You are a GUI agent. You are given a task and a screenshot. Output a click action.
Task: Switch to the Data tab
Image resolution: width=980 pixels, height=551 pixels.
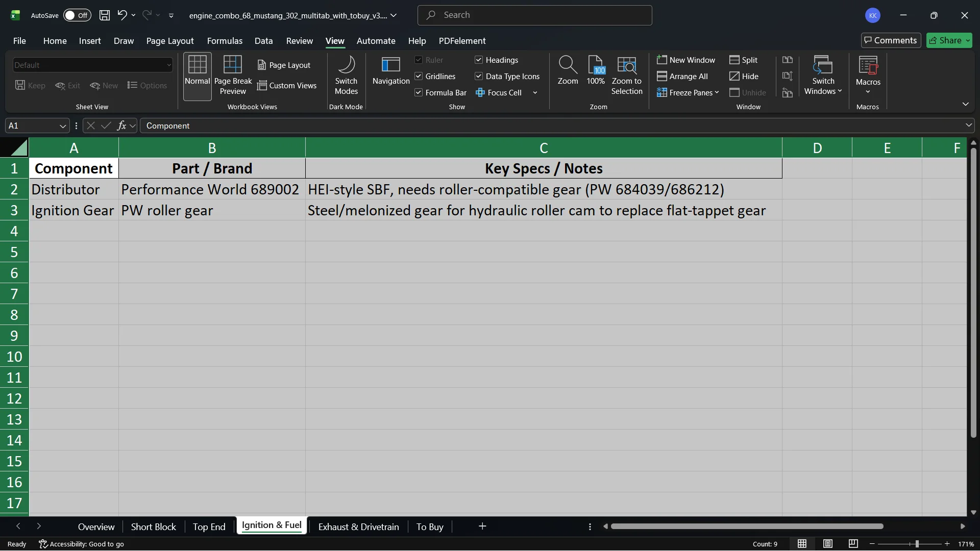coord(263,41)
